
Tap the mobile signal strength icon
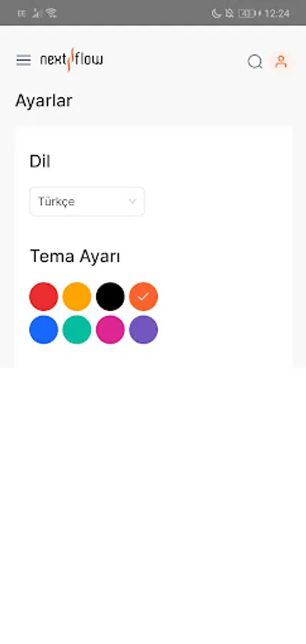(37, 14)
